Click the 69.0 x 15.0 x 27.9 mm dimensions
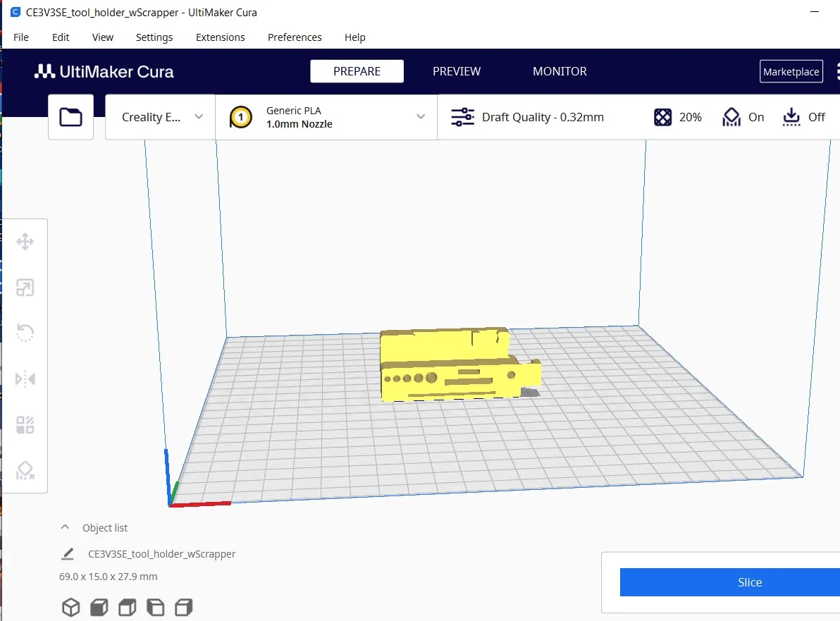 tap(109, 577)
